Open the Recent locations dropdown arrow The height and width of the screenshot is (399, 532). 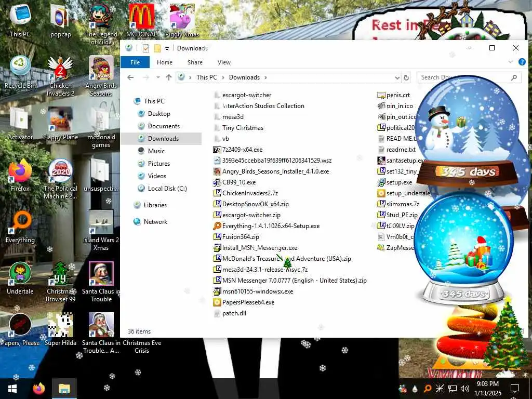[158, 77]
